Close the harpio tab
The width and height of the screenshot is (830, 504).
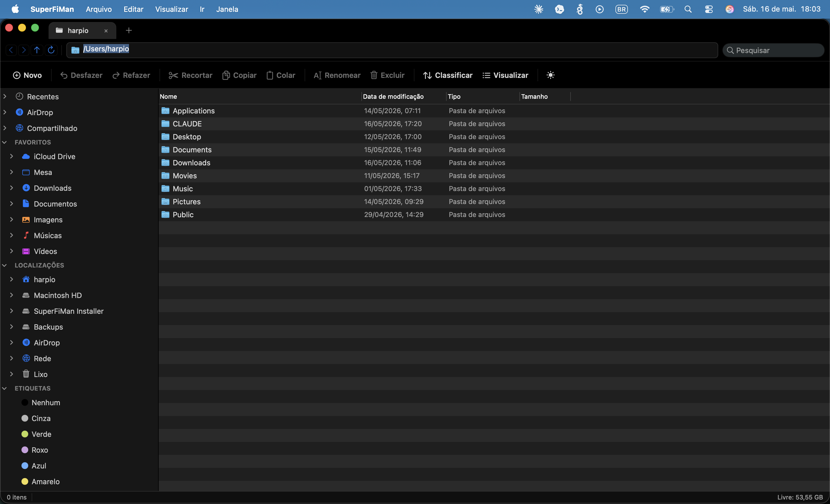[x=106, y=31]
